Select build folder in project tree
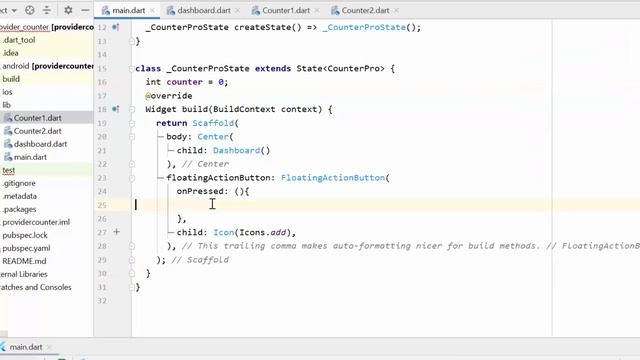Screen dimensions: 640x360 pyautogui.click(x=11, y=79)
